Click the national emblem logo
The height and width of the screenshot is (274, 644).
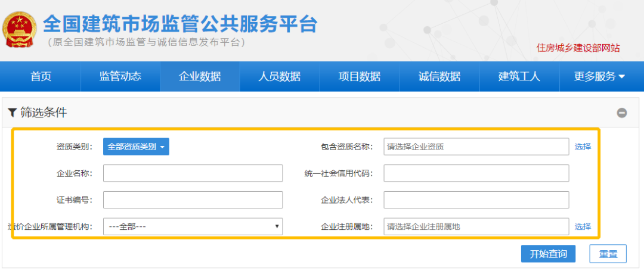19,30
